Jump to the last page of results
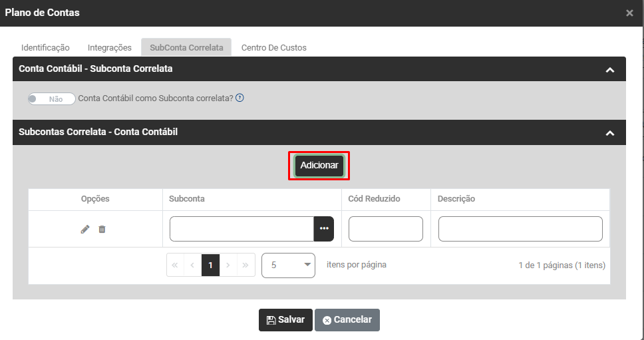The width and height of the screenshot is (644, 340). click(245, 265)
